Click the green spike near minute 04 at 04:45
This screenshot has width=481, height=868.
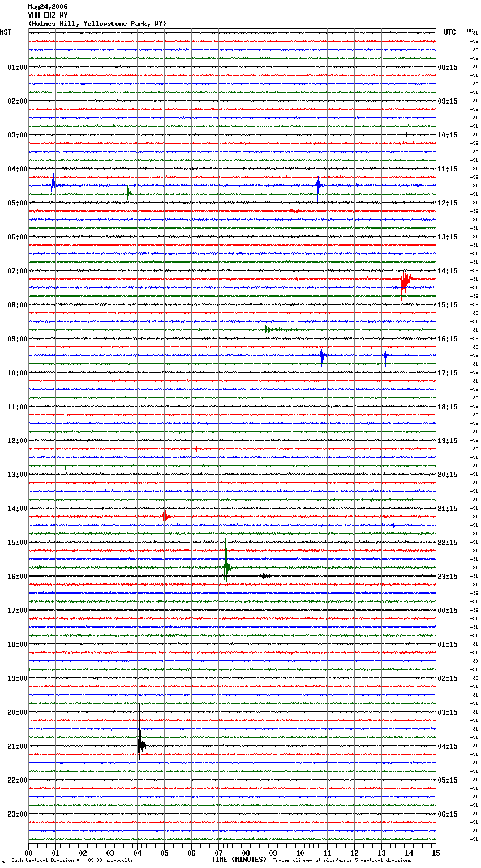tap(128, 194)
